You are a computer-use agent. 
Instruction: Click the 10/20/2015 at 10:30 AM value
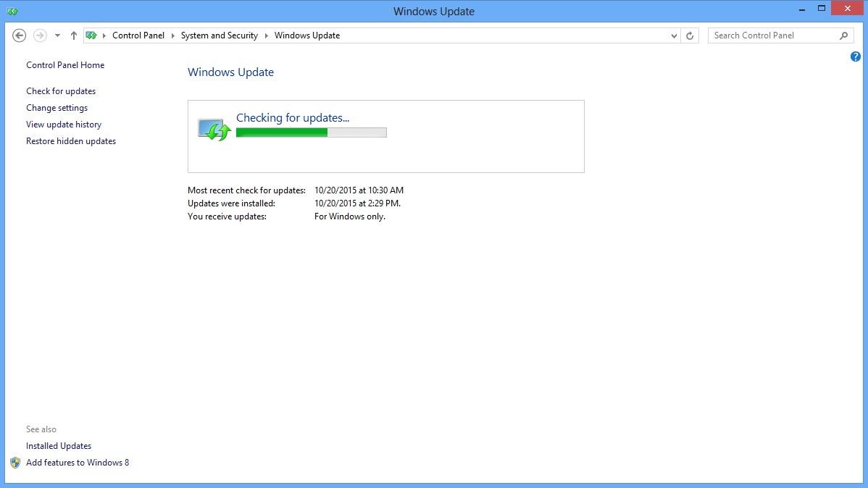pos(359,190)
